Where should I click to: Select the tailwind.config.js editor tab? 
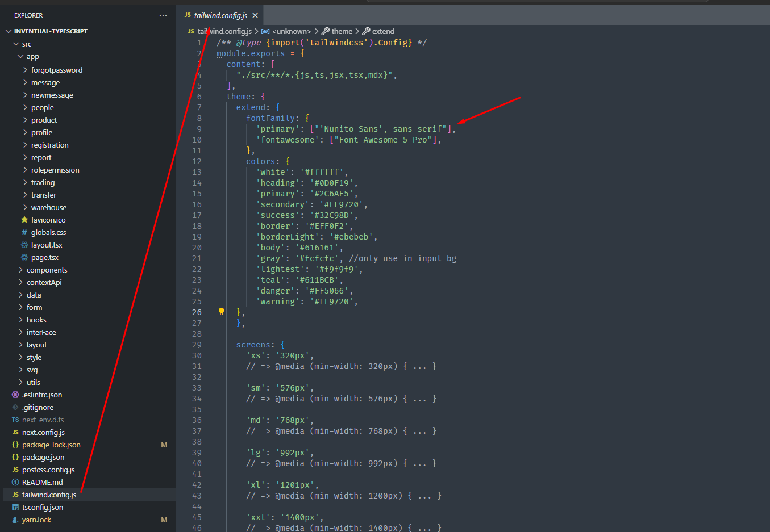pyautogui.click(x=220, y=15)
